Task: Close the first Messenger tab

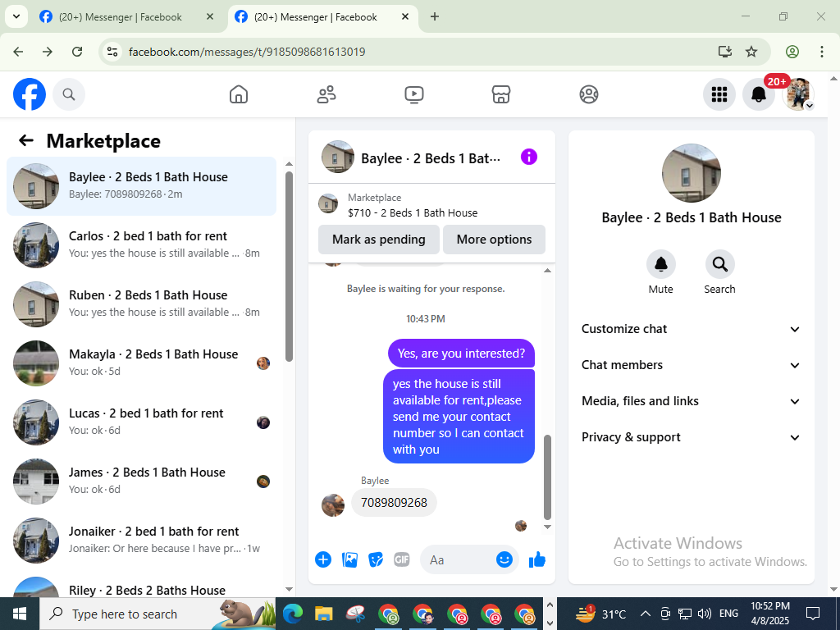Action: click(x=210, y=16)
